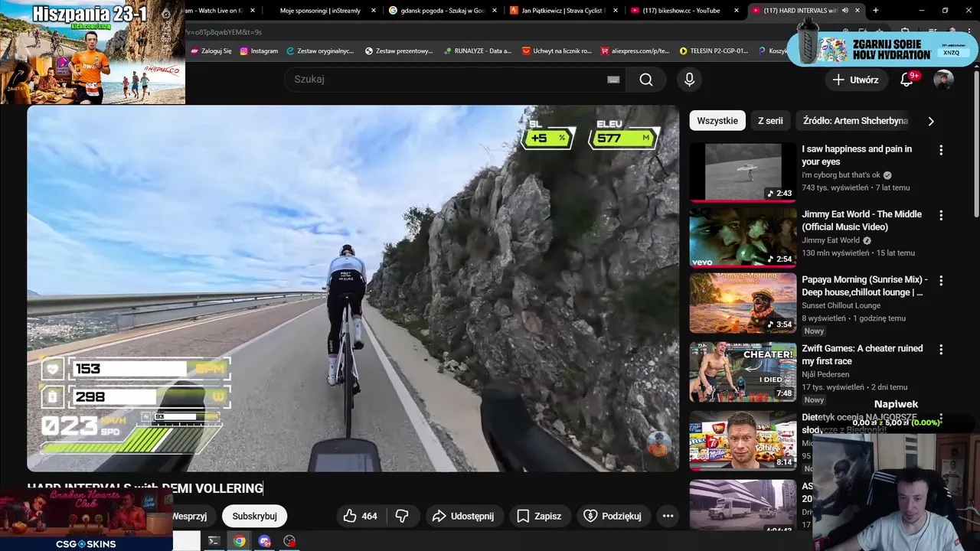
Task: Open the title "Jimmy Eat World - The Middle"
Action: pos(861,220)
